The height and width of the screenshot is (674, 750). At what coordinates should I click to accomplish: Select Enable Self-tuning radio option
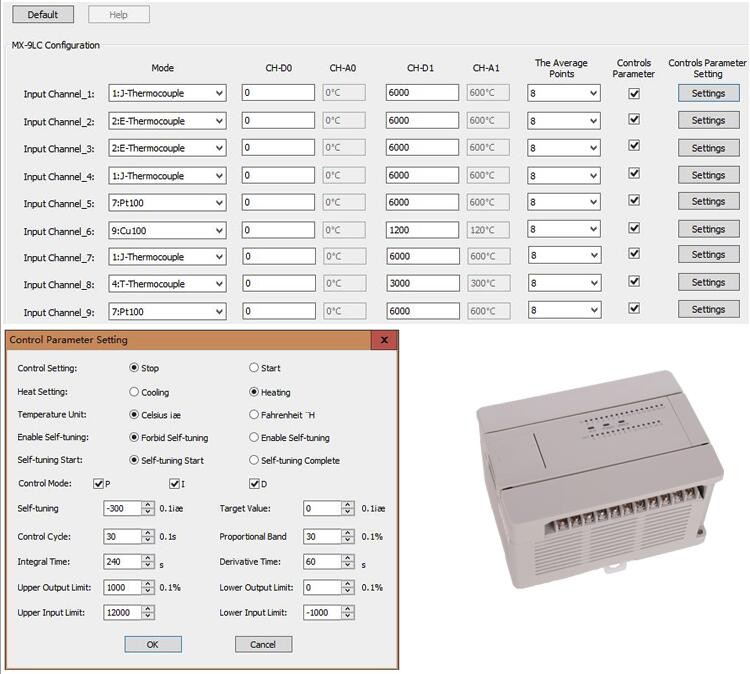[x=254, y=437]
